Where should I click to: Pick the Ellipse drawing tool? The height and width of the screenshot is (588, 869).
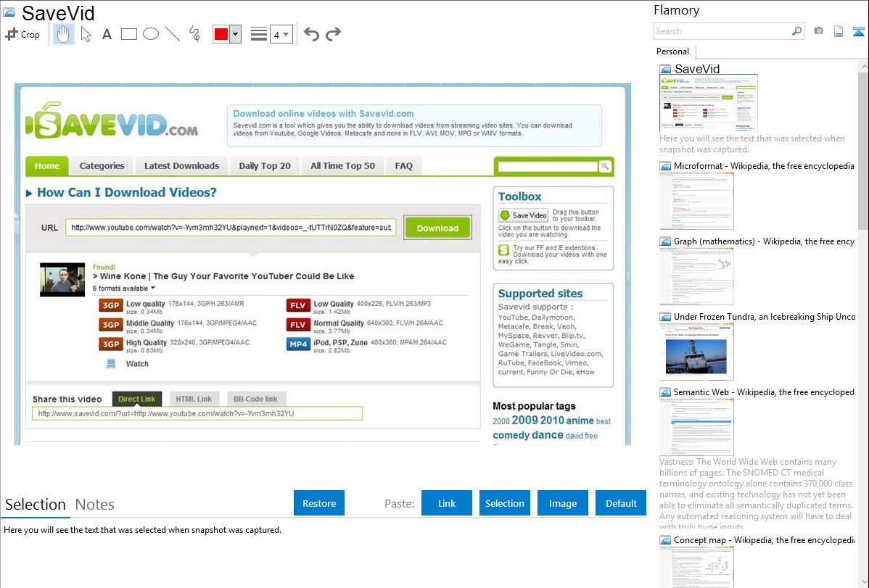pos(151,34)
